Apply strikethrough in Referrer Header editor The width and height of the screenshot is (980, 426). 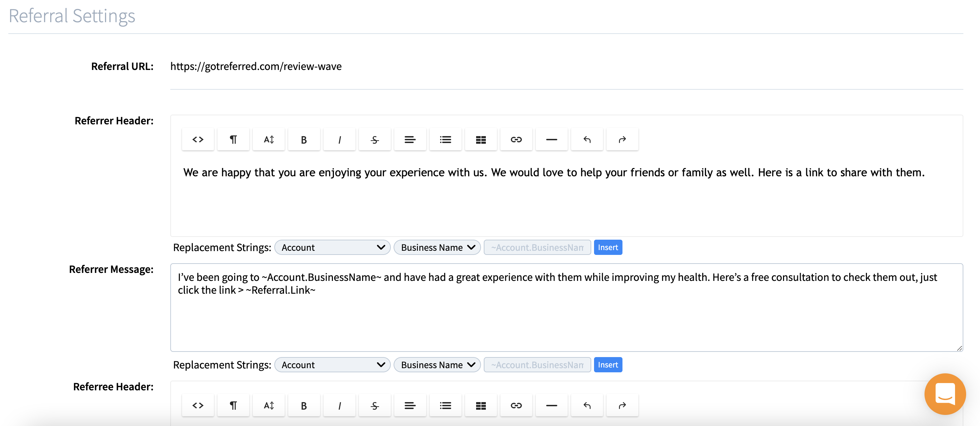(x=375, y=140)
